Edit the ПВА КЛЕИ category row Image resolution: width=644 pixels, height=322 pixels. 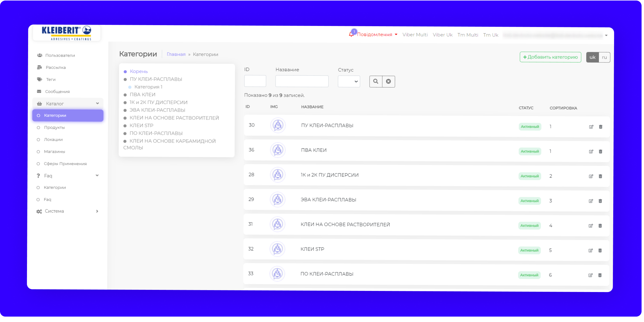click(x=591, y=152)
